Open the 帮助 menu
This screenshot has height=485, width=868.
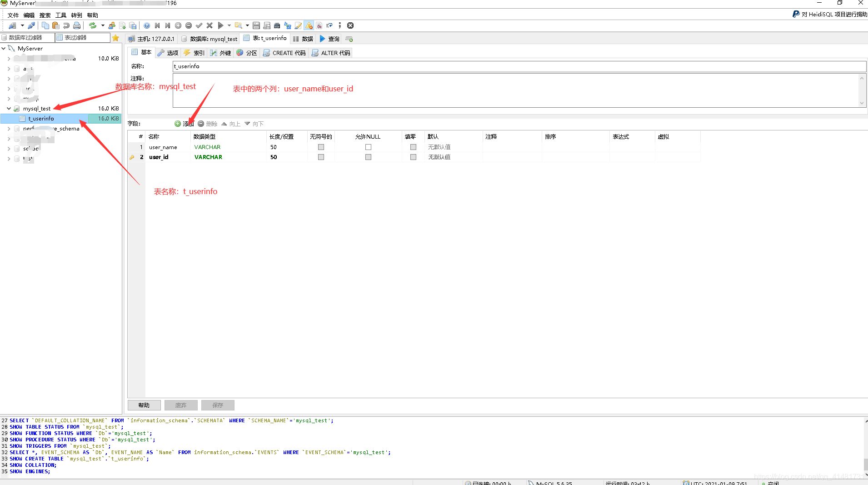pos(93,15)
